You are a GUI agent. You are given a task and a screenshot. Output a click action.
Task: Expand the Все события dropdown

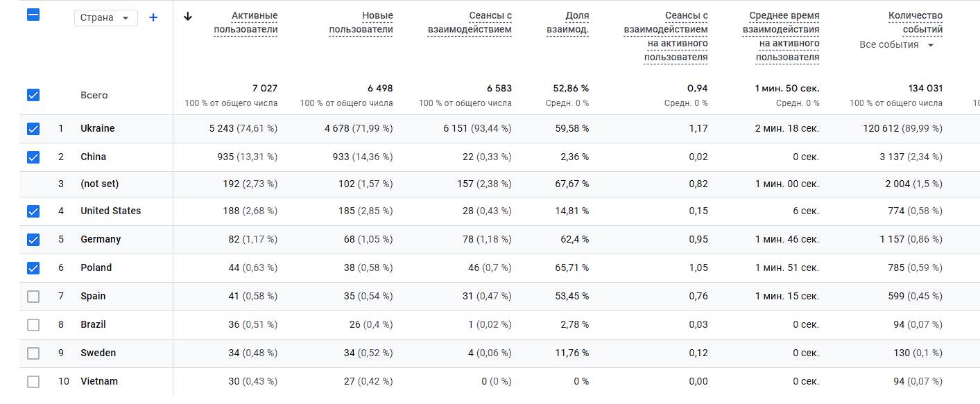pos(897,45)
